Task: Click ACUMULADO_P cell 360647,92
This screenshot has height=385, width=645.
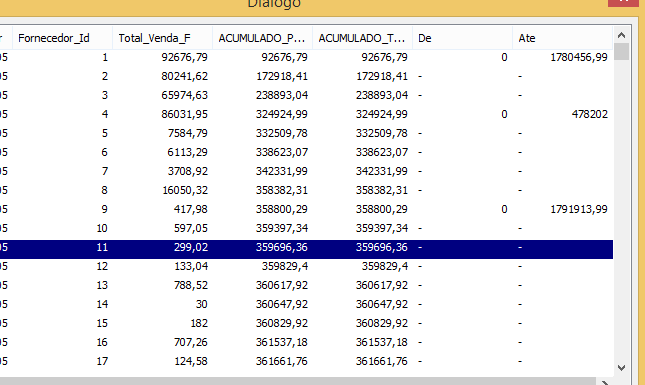Action: point(282,304)
